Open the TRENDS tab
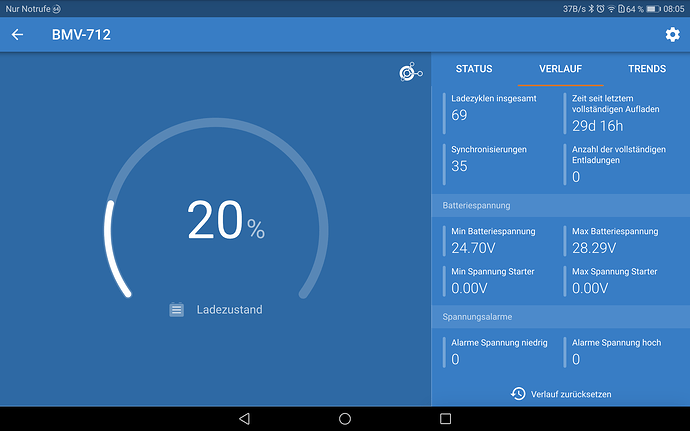Viewport: 690px width, 431px height. click(x=647, y=69)
